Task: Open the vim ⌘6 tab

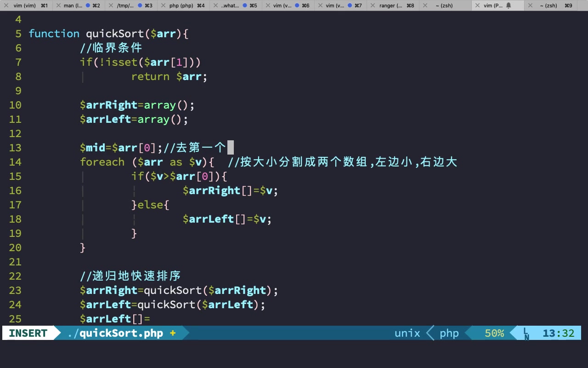Action: point(288,6)
